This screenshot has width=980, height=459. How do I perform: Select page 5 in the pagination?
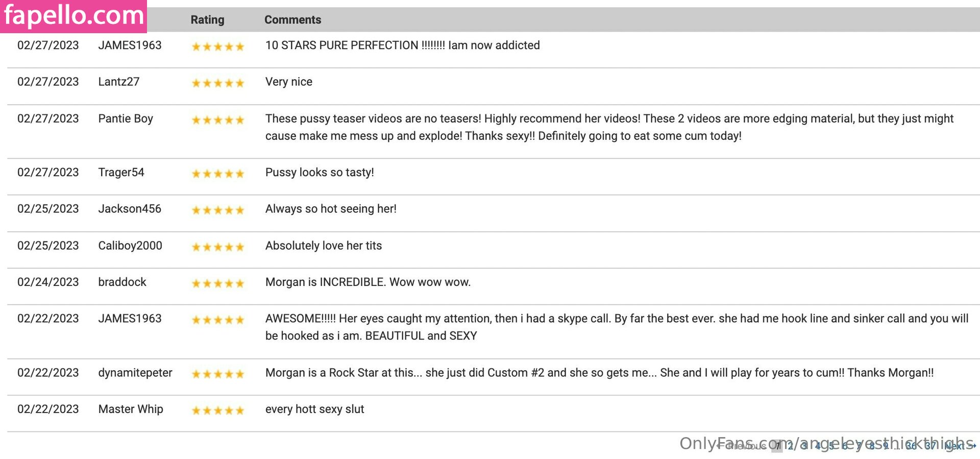point(831,446)
